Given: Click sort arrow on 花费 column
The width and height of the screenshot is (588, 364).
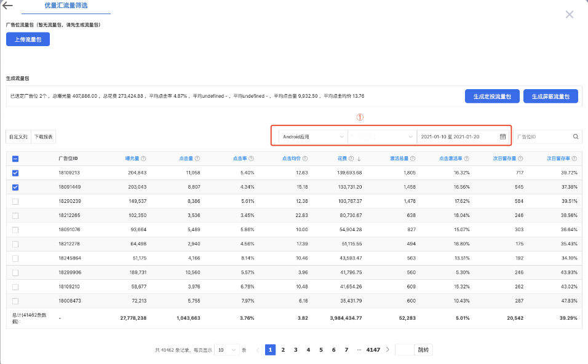Looking at the screenshot, I should tap(359, 159).
